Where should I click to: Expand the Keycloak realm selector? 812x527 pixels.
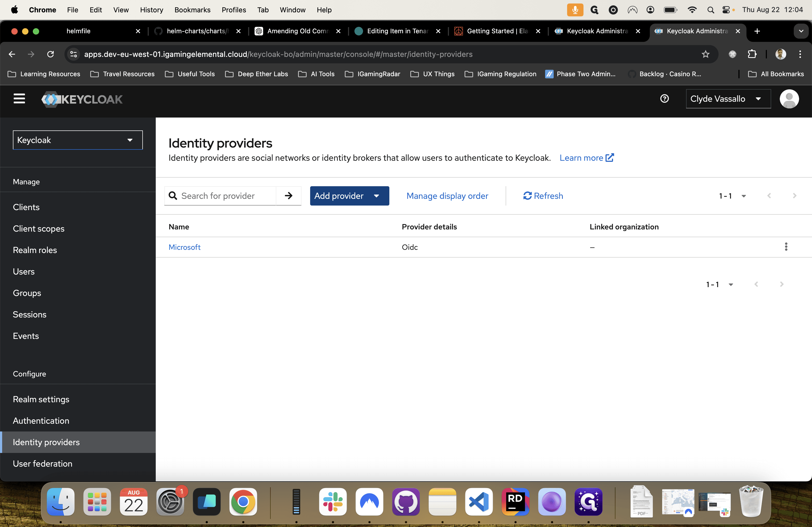[78, 140]
